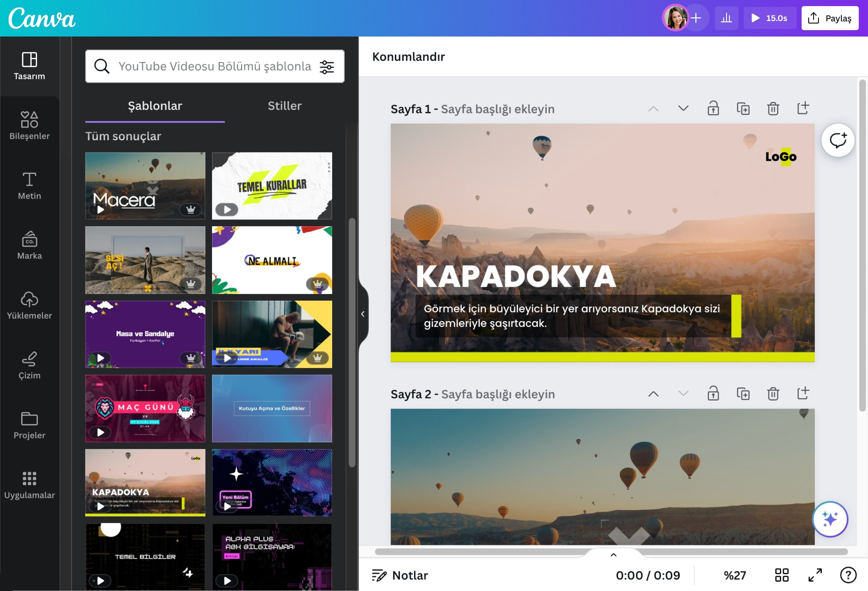The height and width of the screenshot is (591, 868).
Task: Open the grid view in status bar
Action: 782,575
